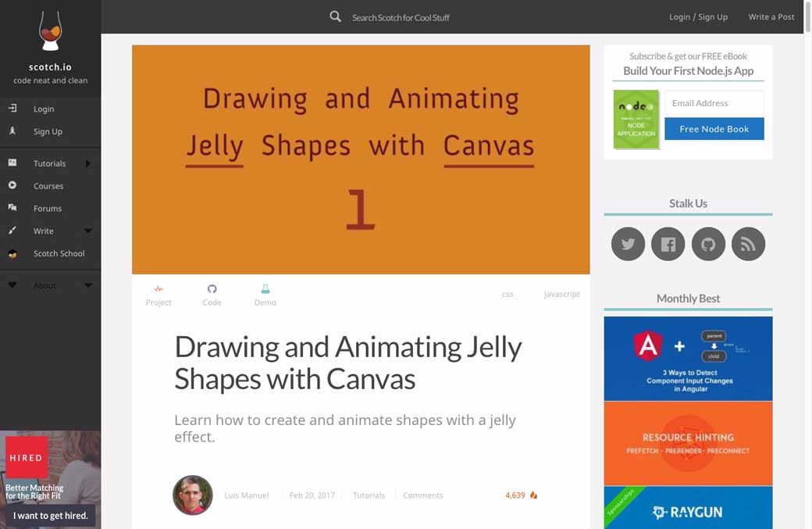812x529 pixels.
Task: Click the scotch.io glass logo
Action: [51, 31]
